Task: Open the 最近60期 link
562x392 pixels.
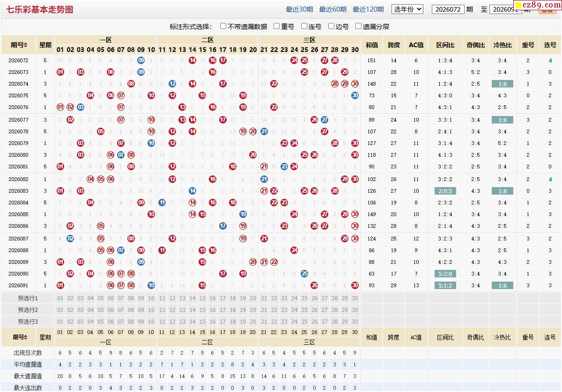Action: [x=333, y=9]
